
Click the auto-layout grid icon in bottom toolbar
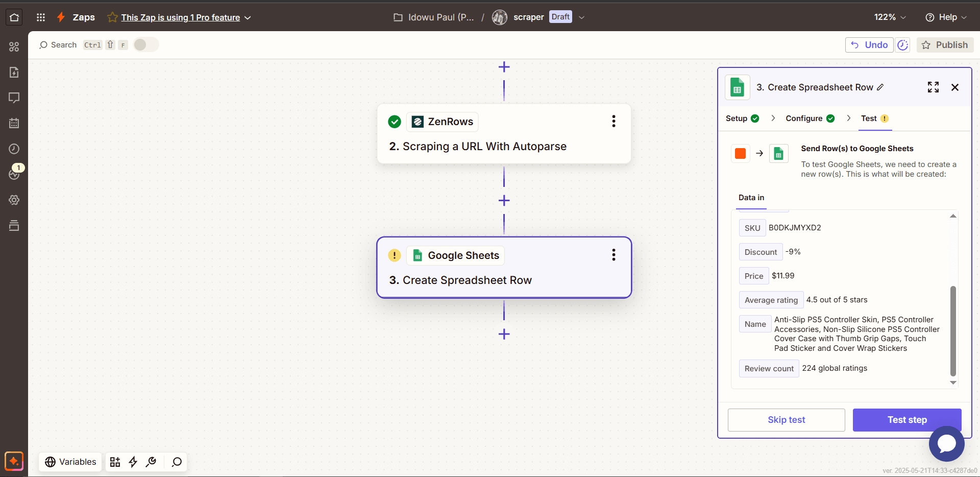[115, 462]
